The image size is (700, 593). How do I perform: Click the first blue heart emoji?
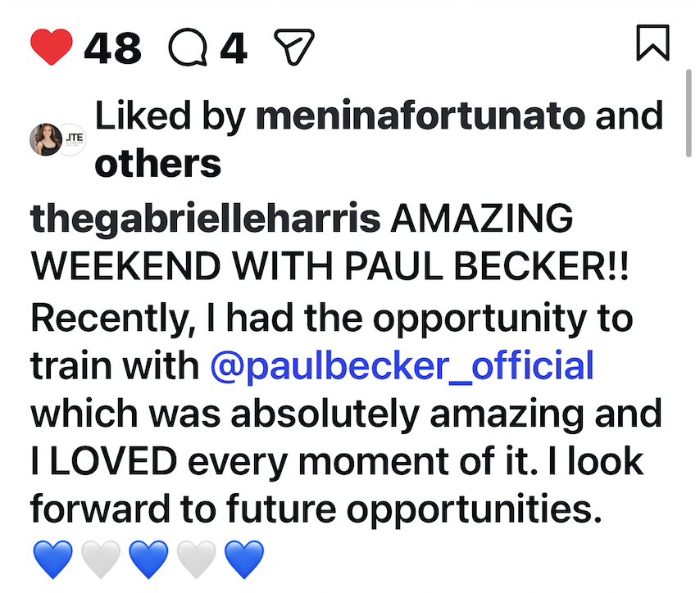[x=53, y=561]
